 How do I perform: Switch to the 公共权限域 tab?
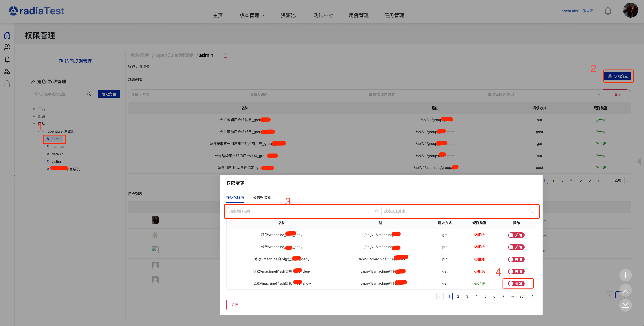coord(262,197)
